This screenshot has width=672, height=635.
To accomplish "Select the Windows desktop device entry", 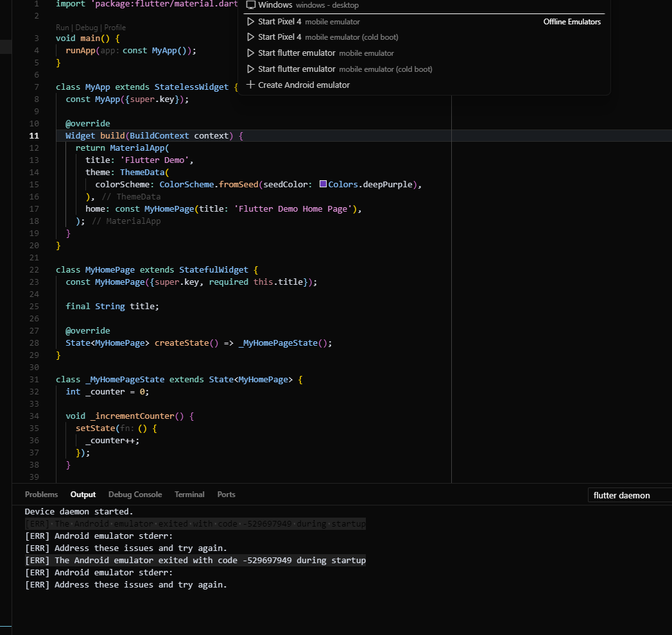I will [424, 5].
